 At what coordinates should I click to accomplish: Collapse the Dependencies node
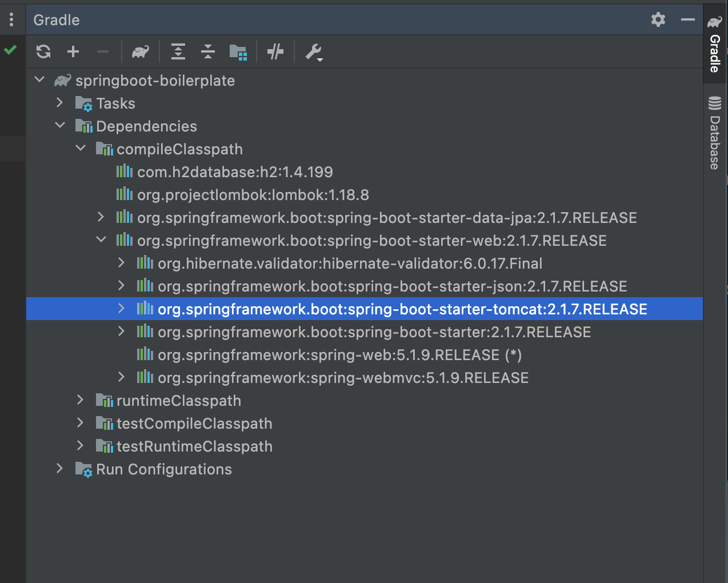pos(60,126)
